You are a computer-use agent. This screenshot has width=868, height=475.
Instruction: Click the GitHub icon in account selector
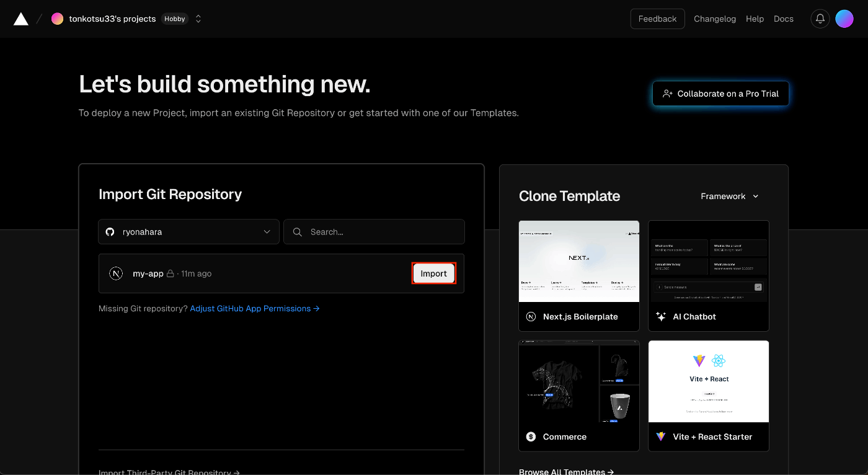pos(110,232)
